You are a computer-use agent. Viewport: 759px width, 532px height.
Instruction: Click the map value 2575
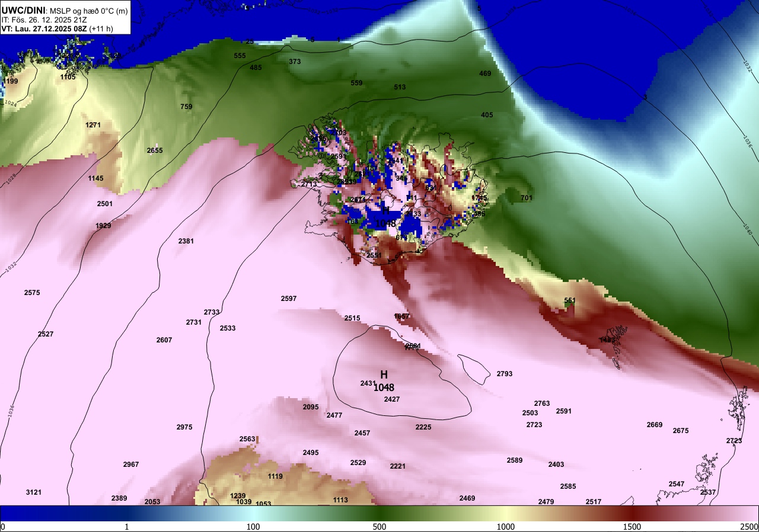[32, 293]
